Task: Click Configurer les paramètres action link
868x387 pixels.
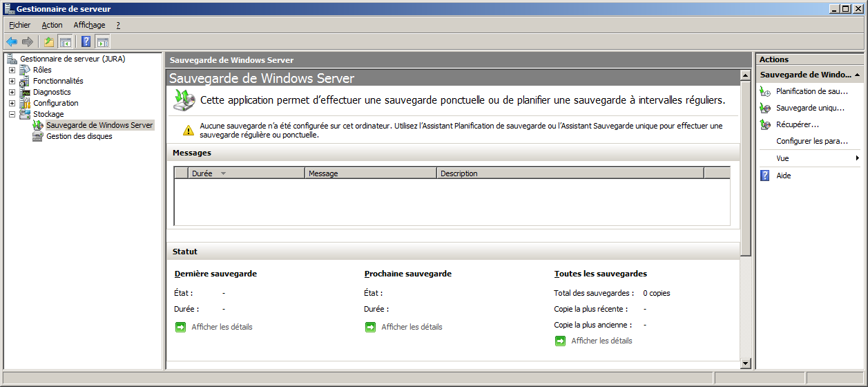Action: coord(811,141)
